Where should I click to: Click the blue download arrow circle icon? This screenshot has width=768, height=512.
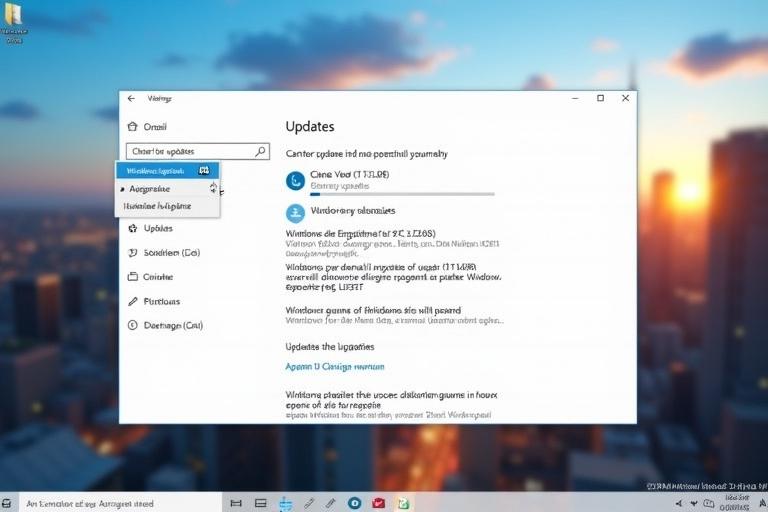295,212
